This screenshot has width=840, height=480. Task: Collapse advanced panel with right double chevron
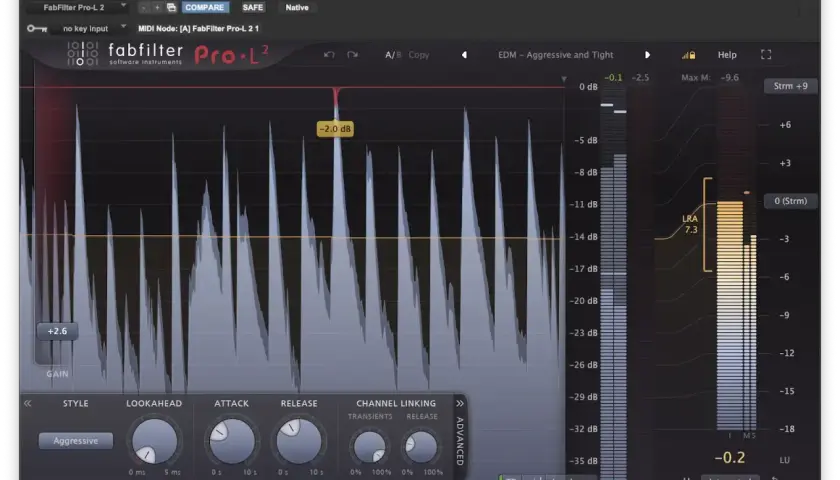point(460,403)
